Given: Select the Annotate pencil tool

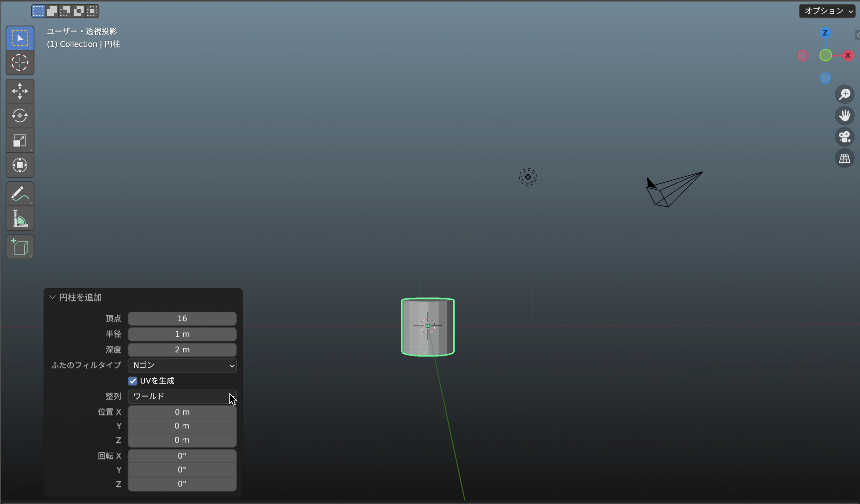Looking at the screenshot, I should coord(20,194).
